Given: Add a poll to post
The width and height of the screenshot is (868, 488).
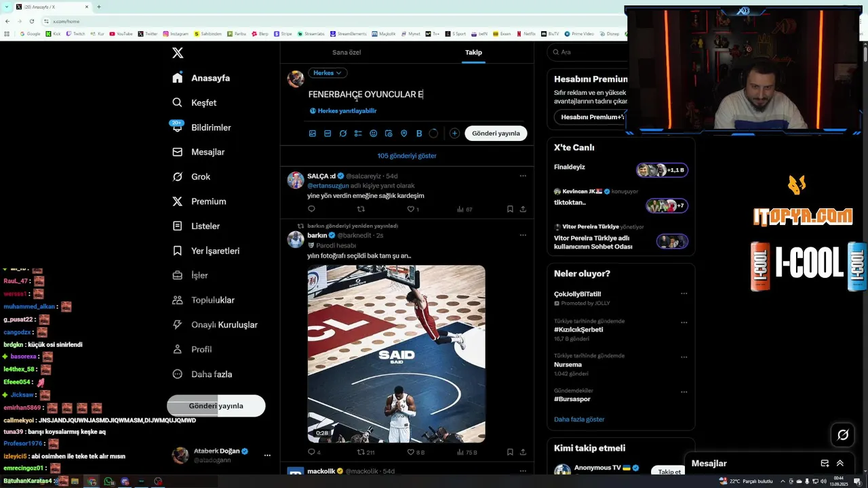Looking at the screenshot, I should pyautogui.click(x=358, y=134).
